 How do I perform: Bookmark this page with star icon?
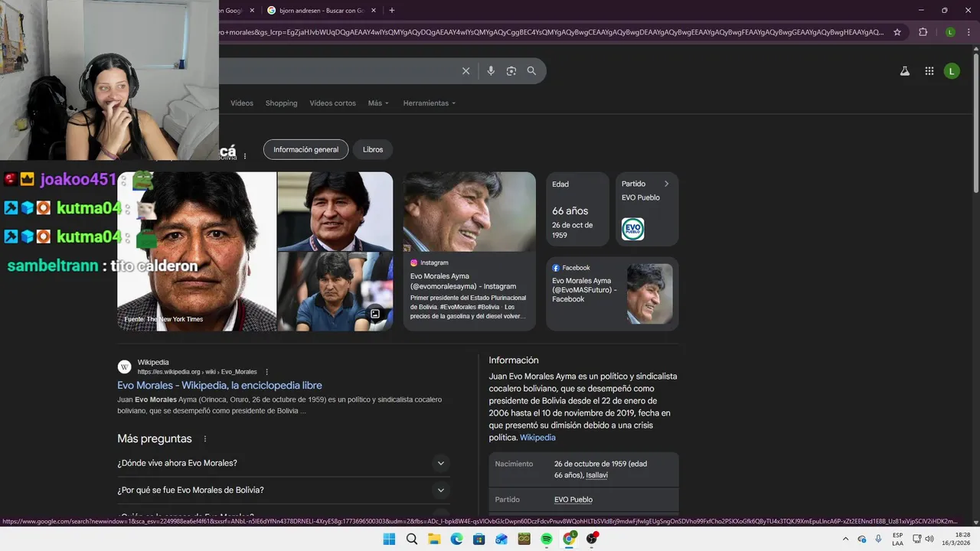click(897, 32)
